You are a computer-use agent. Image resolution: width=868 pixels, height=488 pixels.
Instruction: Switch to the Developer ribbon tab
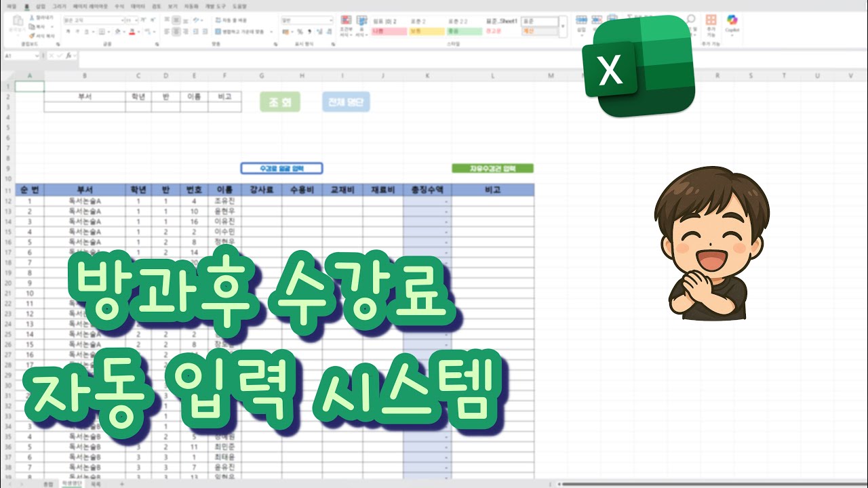215,6
